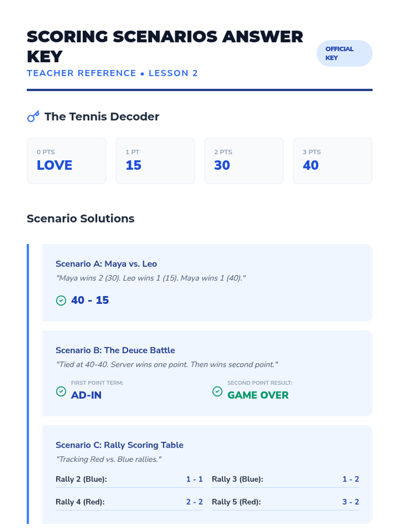The height and width of the screenshot is (532, 399).
Task: Click the Rally 5 (Red) row label
Action: (236, 502)
